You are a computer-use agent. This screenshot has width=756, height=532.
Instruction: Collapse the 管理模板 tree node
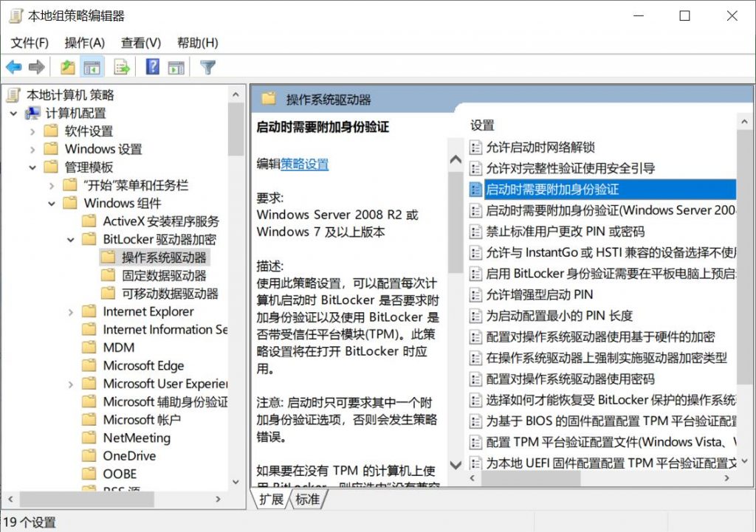tap(32, 167)
